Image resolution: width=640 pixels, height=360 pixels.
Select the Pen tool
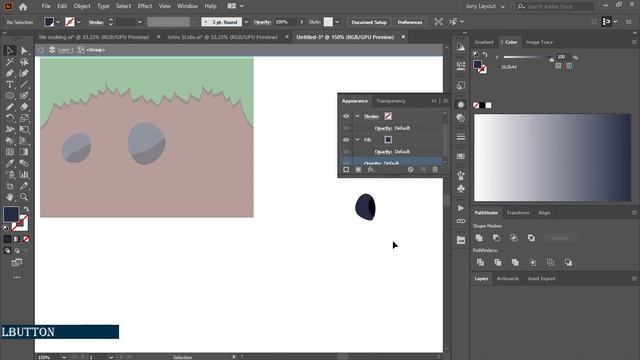tap(10, 73)
